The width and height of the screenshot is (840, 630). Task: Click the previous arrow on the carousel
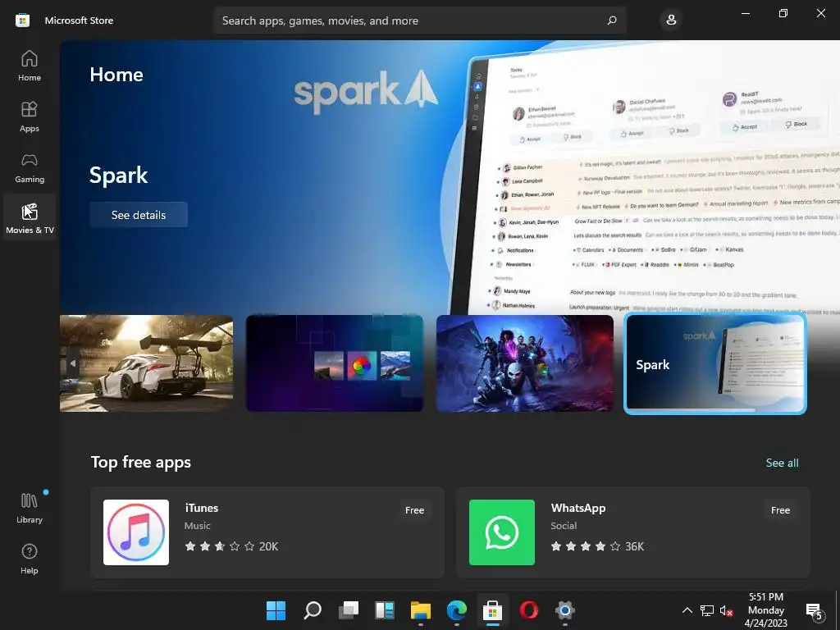pyautogui.click(x=73, y=363)
